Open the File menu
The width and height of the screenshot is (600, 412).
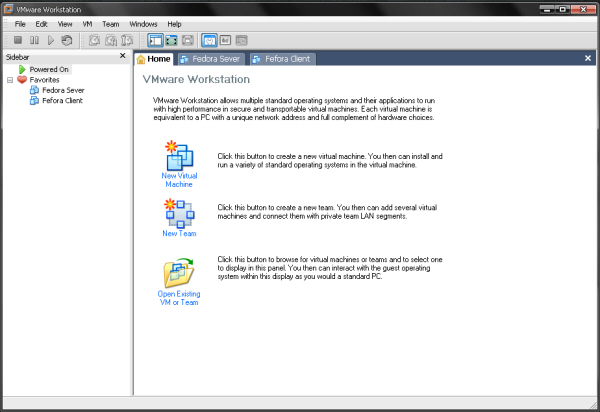[20, 24]
